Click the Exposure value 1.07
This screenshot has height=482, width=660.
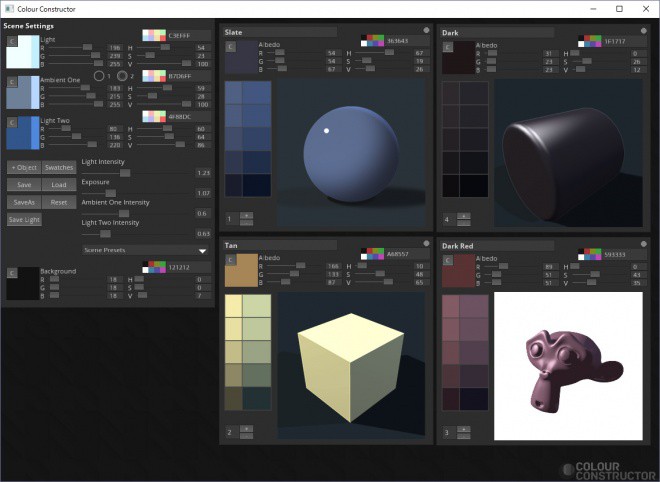coord(203,193)
